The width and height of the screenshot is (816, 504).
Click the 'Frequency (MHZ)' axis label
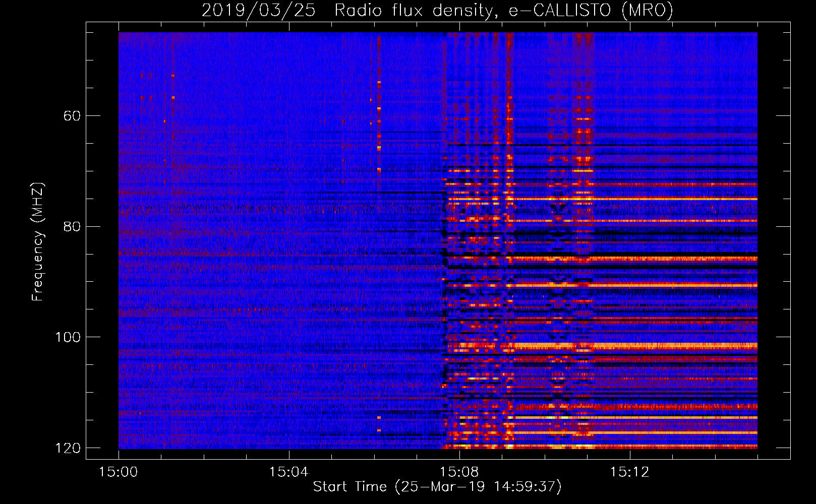point(38,241)
